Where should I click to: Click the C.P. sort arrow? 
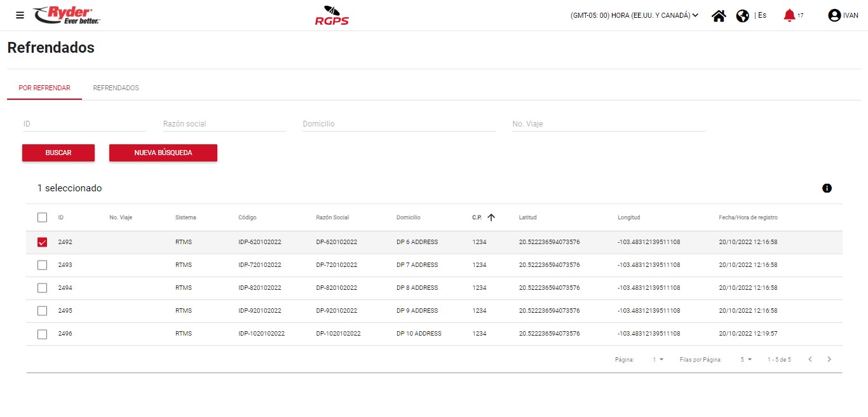(x=491, y=217)
